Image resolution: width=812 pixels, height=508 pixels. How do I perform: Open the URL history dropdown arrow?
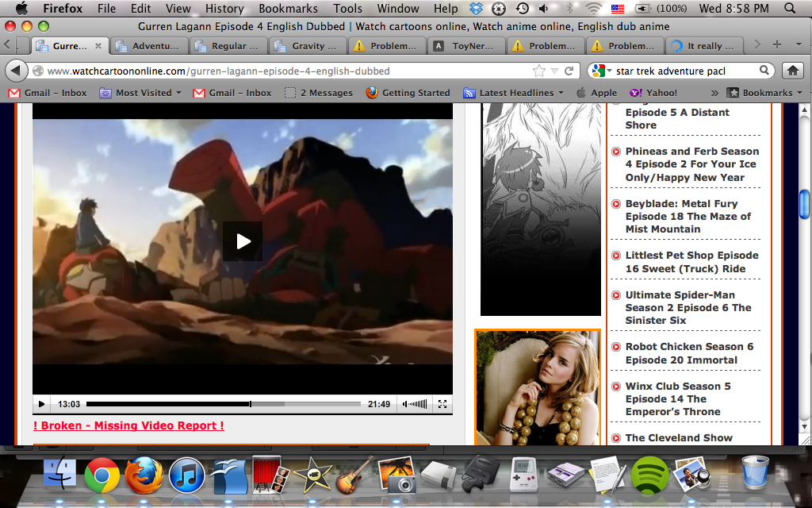[x=554, y=71]
